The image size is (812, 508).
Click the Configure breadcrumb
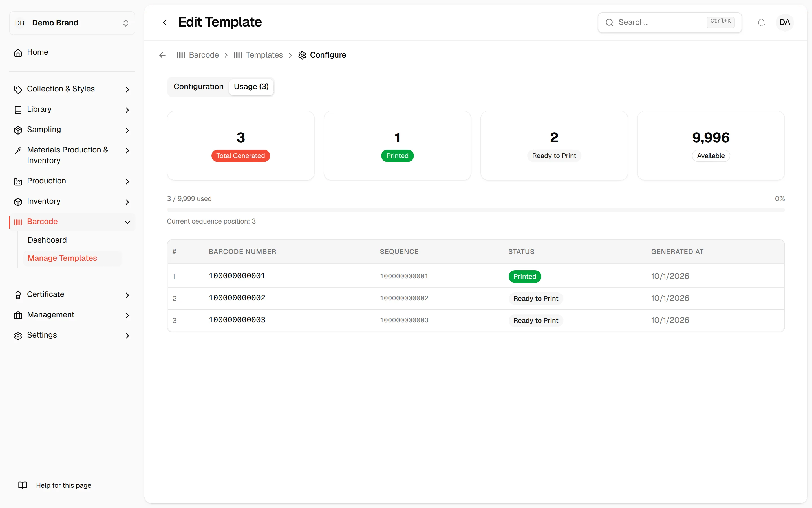322,55
